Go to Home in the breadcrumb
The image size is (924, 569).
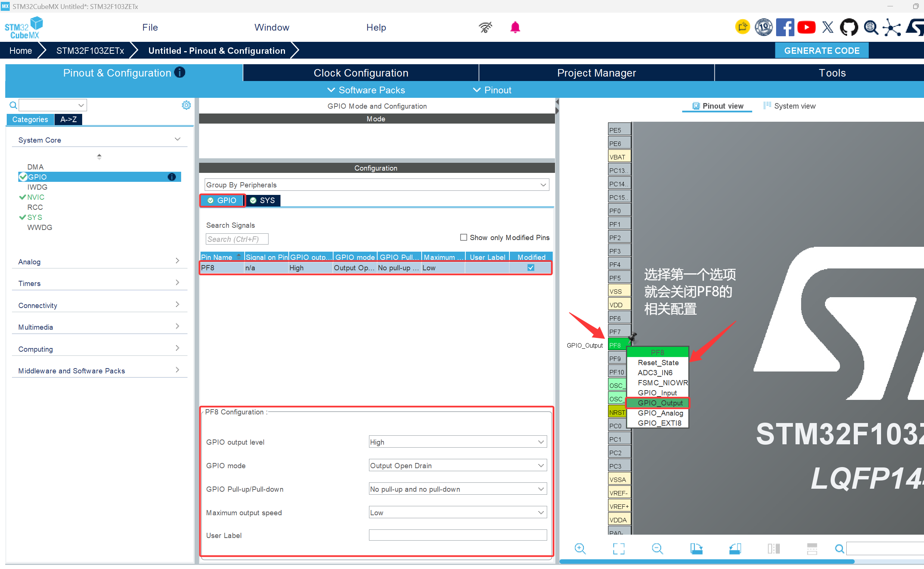tap(20, 50)
